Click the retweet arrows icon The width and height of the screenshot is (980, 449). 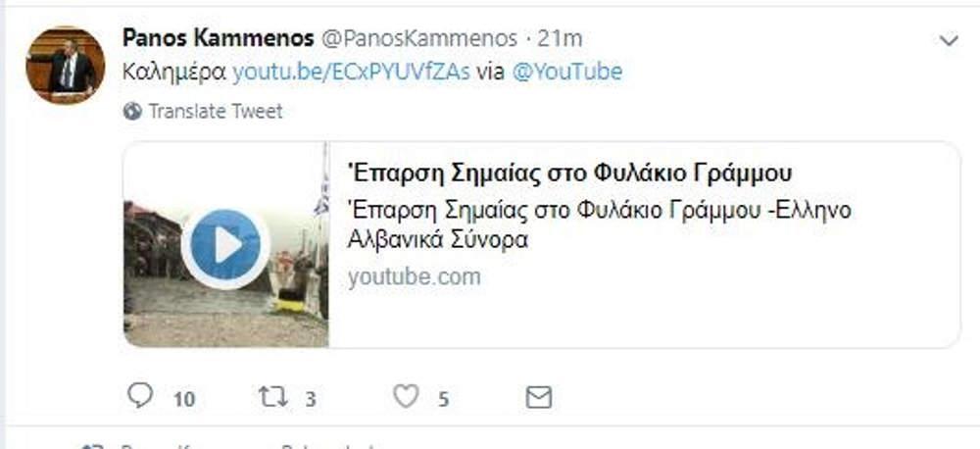(273, 397)
